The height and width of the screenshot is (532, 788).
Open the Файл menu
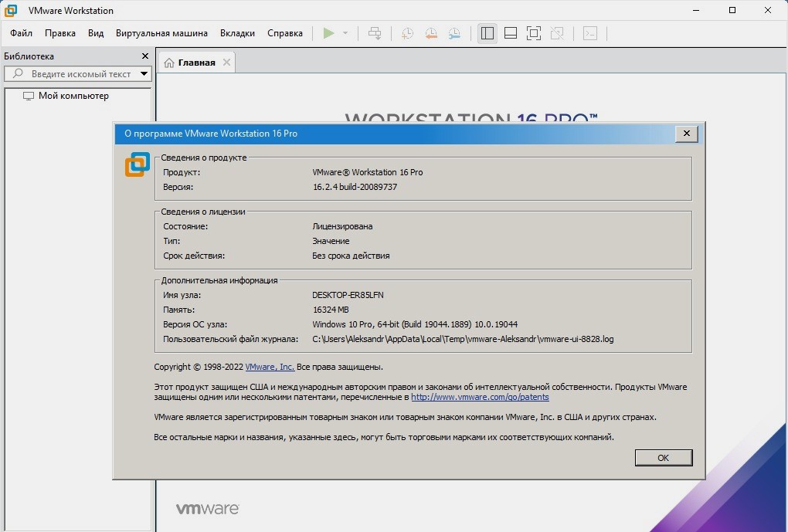pos(21,33)
